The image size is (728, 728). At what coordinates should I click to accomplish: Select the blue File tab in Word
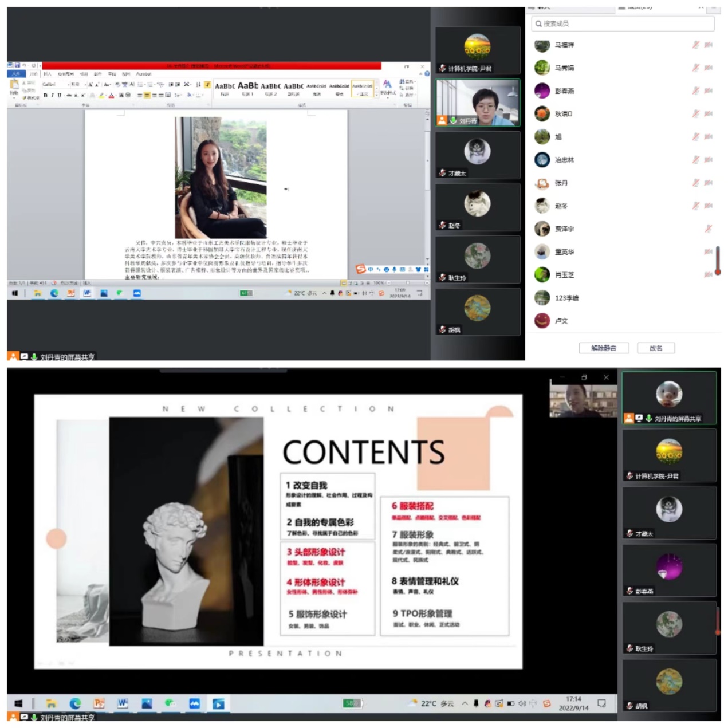[x=15, y=74]
